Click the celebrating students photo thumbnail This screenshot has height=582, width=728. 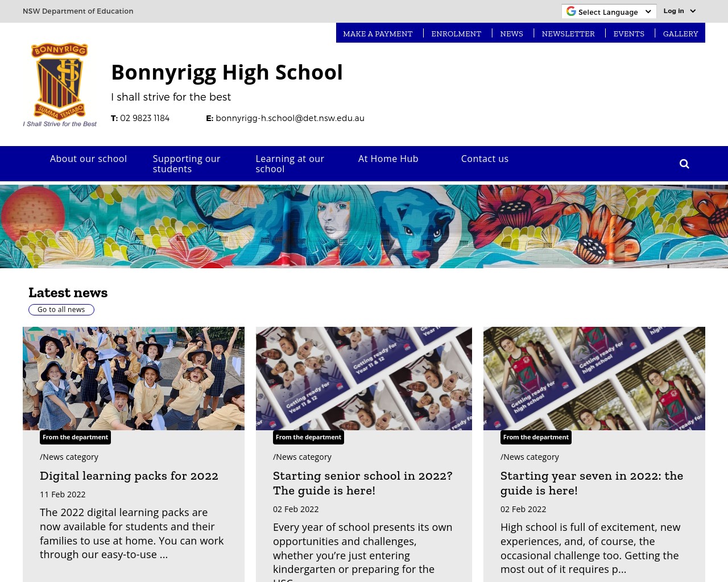(x=134, y=378)
